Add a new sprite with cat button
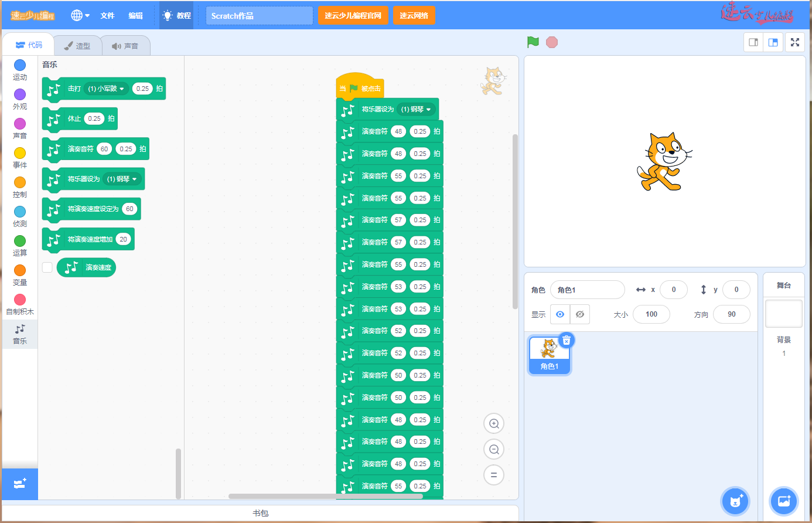The height and width of the screenshot is (523, 812). 735,501
